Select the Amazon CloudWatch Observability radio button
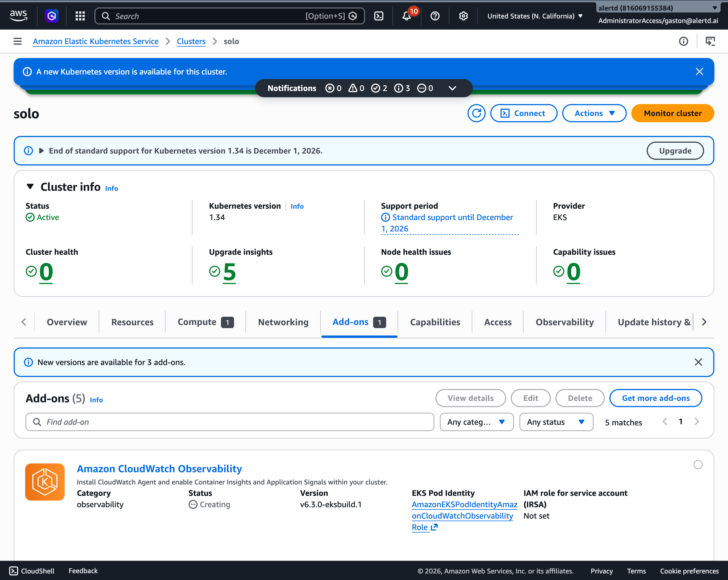This screenshot has width=728, height=580. 698,465
